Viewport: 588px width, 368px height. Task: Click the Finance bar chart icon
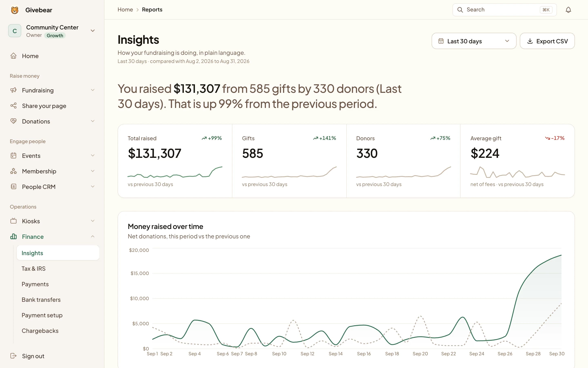(13, 236)
